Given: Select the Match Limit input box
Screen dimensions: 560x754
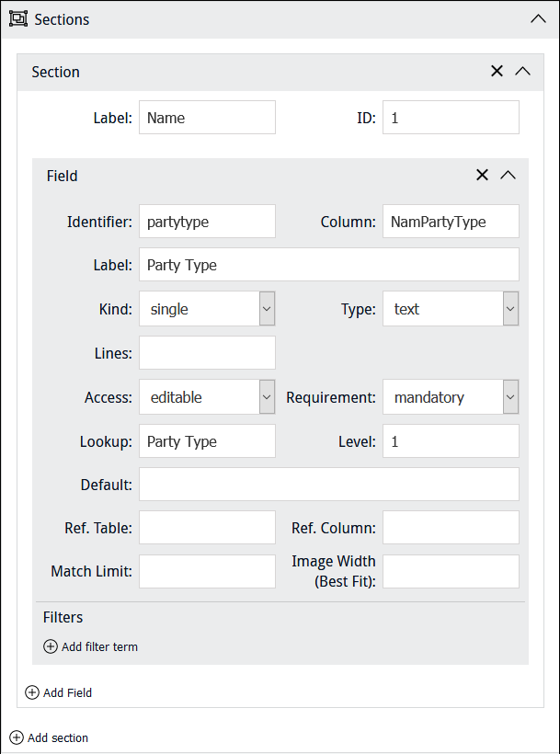Looking at the screenshot, I should [207, 571].
